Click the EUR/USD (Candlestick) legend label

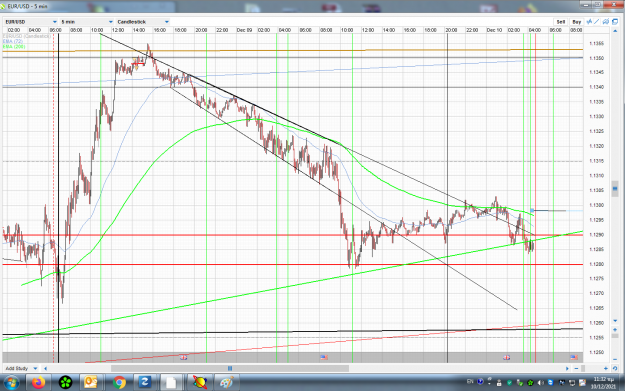coord(27,36)
